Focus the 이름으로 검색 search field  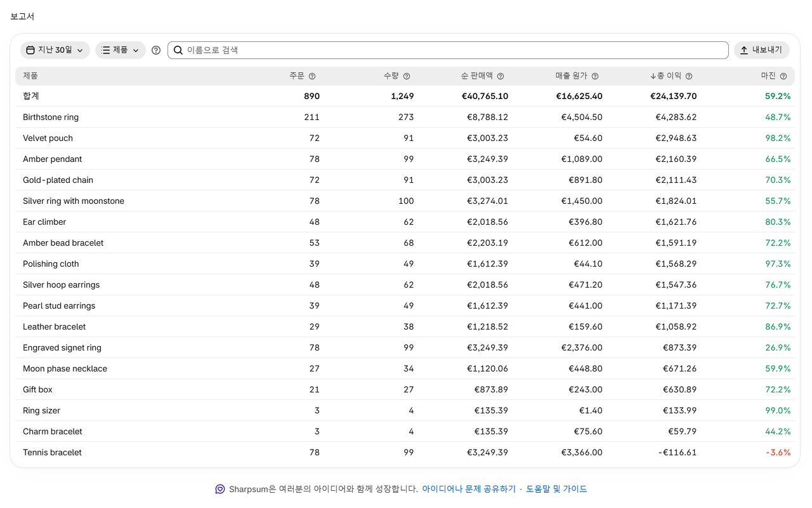(448, 50)
